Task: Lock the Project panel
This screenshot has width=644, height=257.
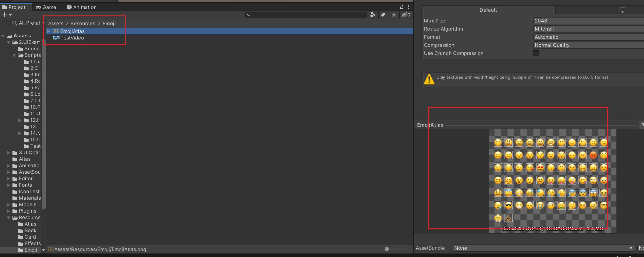Action: (x=402, y=7)
